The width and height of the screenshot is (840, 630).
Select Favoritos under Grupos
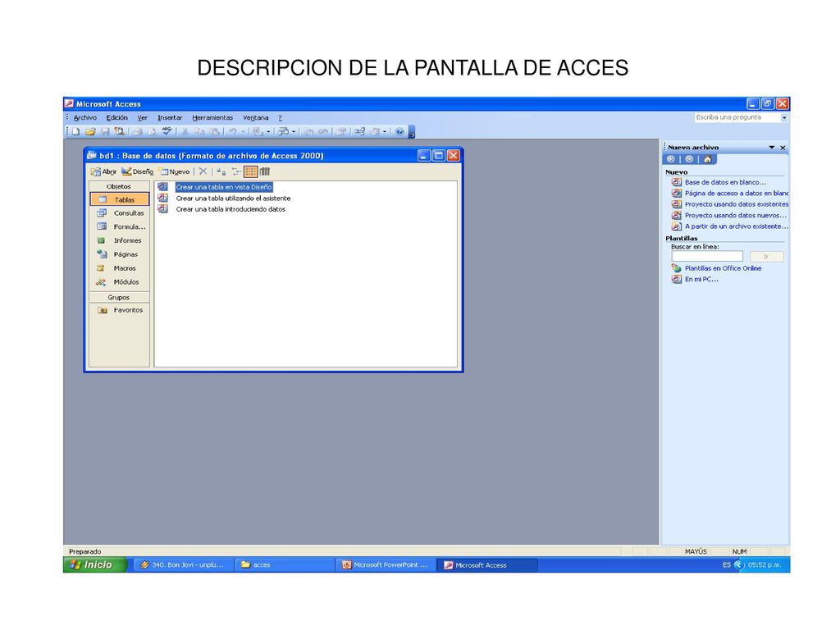120,310
